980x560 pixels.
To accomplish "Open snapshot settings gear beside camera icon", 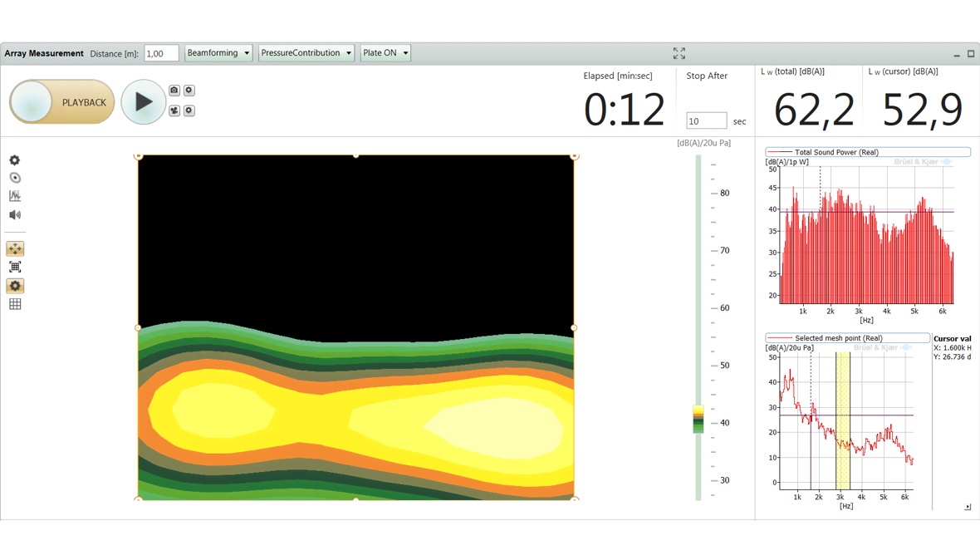I will pos(189,91).
